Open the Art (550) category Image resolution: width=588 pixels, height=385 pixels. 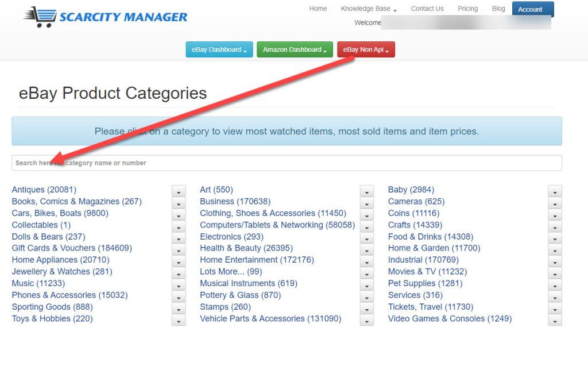pyautogui.click(x=216, y=190)
